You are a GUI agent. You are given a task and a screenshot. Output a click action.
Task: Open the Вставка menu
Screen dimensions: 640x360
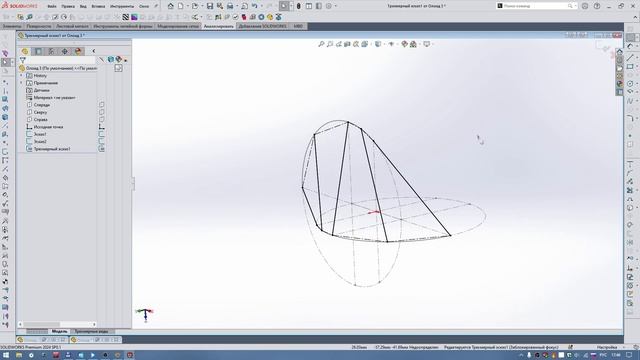click(98, 7)
